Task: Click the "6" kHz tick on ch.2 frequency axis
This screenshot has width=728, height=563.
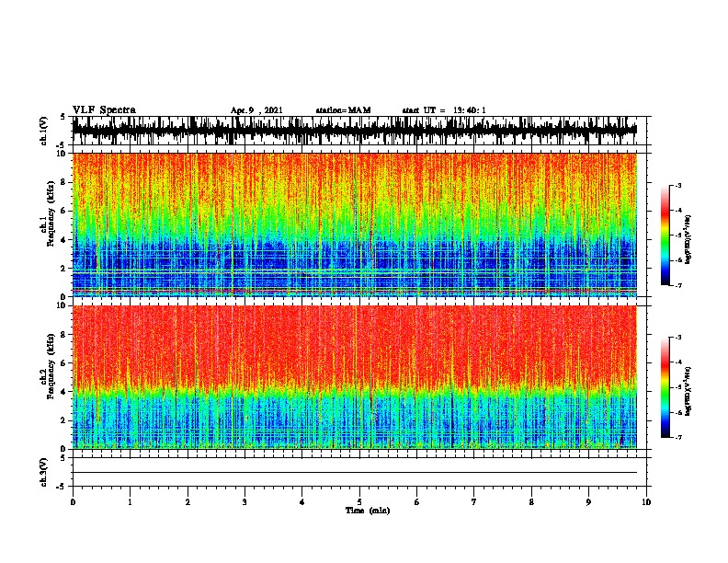Action: [x=64, y=363]
